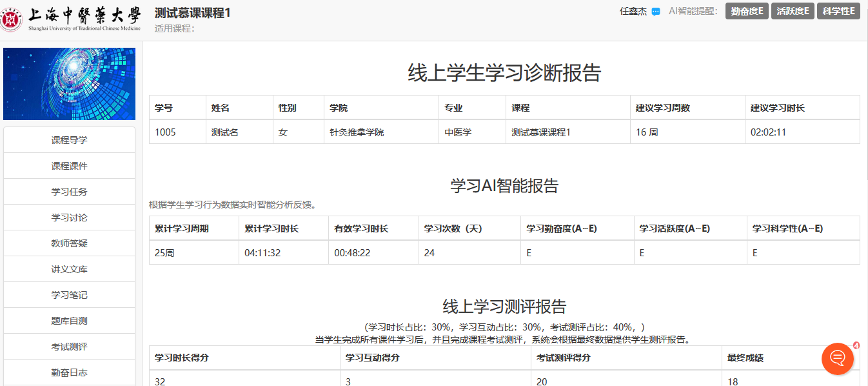Image resolution: width=868 pixels, height=386 pixels.
Task: Click the university logo in the header
Action: [71, 19]
